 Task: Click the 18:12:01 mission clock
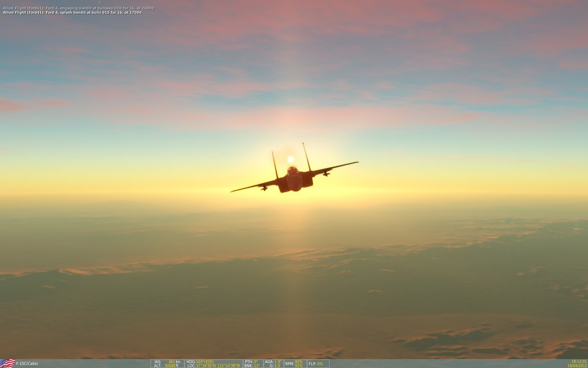click(579, 362)
